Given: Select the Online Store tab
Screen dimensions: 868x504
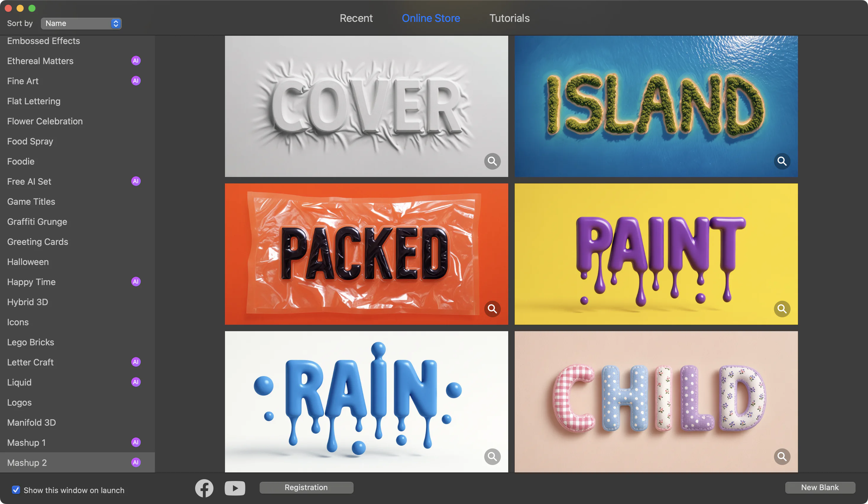Looking at the screenshot, I should pyautogui.click(x=430, y=18).
